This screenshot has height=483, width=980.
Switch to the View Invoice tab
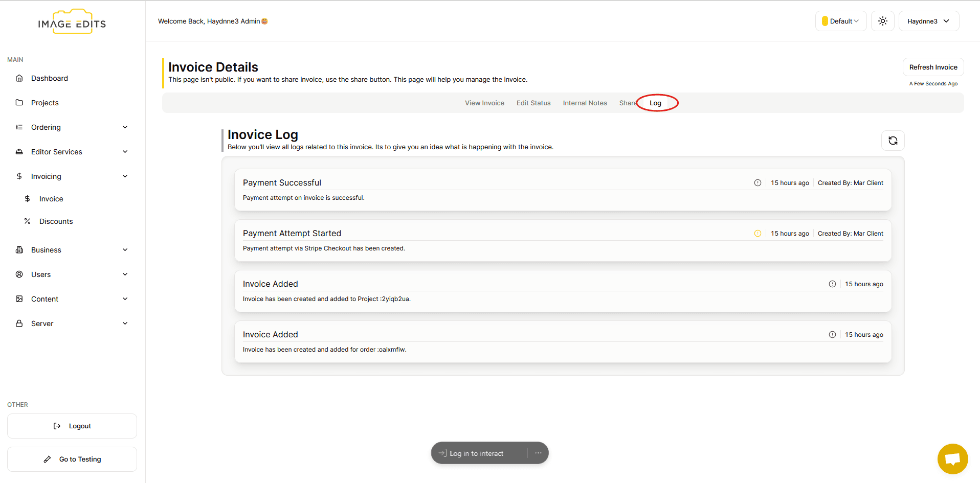(x=484, y=103)
